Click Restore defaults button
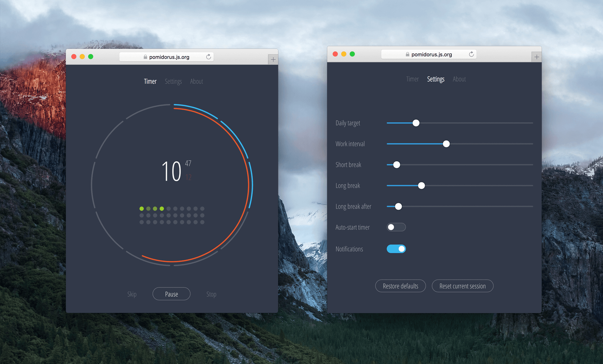Viewport: 603px width, 364px height. click(401, 286)
